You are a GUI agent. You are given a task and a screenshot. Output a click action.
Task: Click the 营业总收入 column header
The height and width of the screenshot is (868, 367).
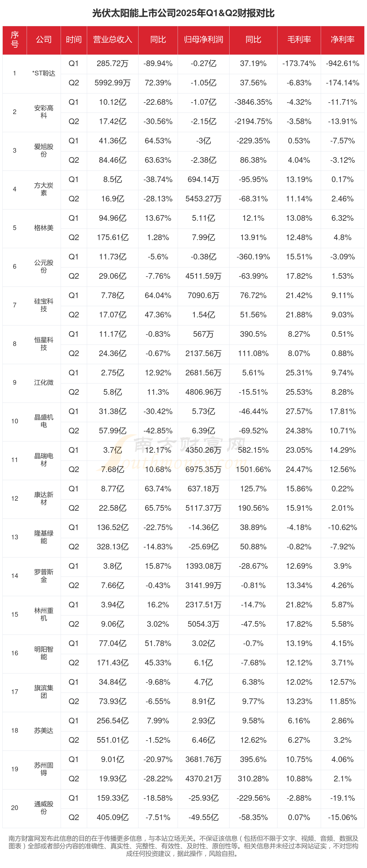coord(113,40)
